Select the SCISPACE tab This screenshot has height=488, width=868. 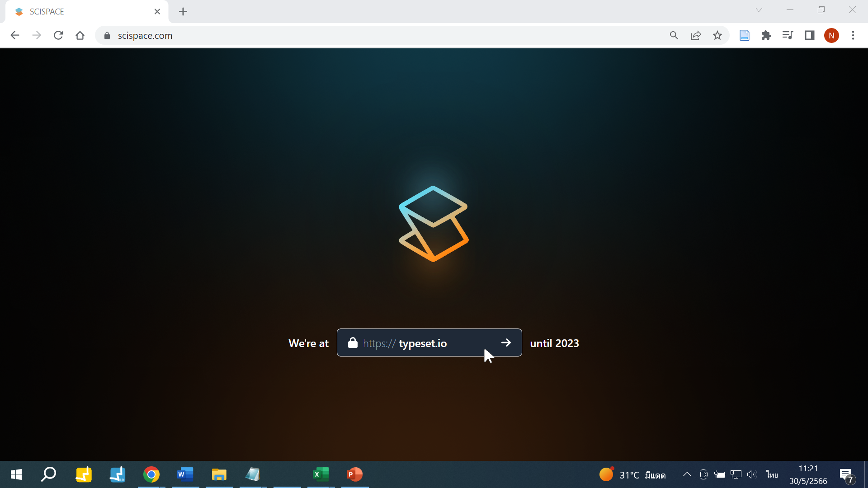point(87,12)
